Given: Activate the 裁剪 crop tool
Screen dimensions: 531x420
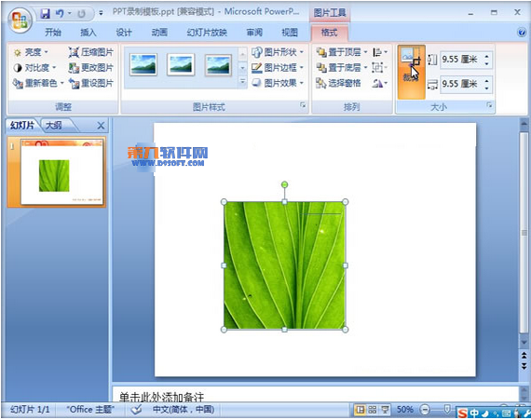Looking at the screenshot, I should point(411,72).
